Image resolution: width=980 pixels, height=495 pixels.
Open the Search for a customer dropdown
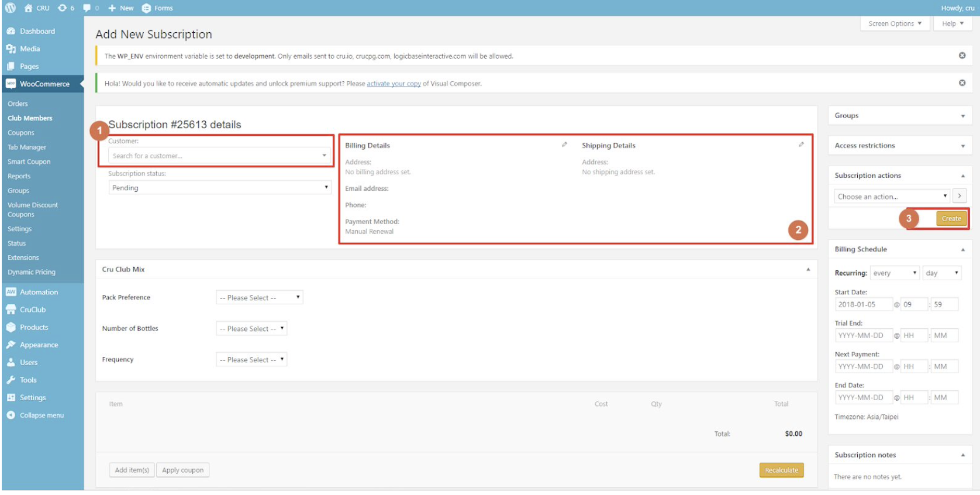(x=220, y=156)
